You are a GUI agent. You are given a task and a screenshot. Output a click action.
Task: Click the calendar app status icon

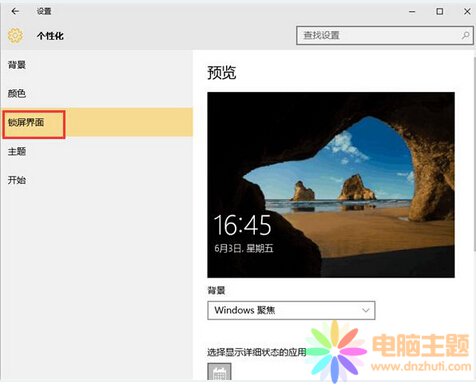pos(219,372)
